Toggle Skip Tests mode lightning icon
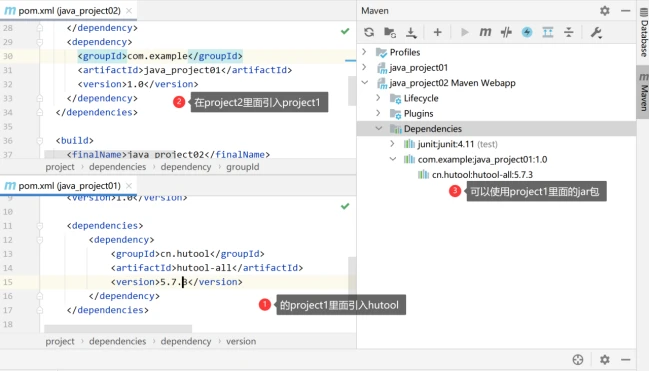This screenshot has height=372, width=650. tap(527, 32)
